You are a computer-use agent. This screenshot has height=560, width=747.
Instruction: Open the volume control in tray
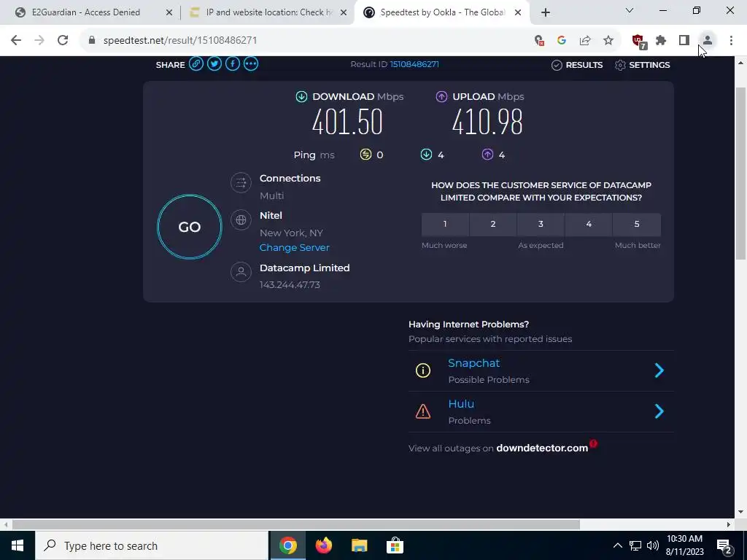[653, 545]
